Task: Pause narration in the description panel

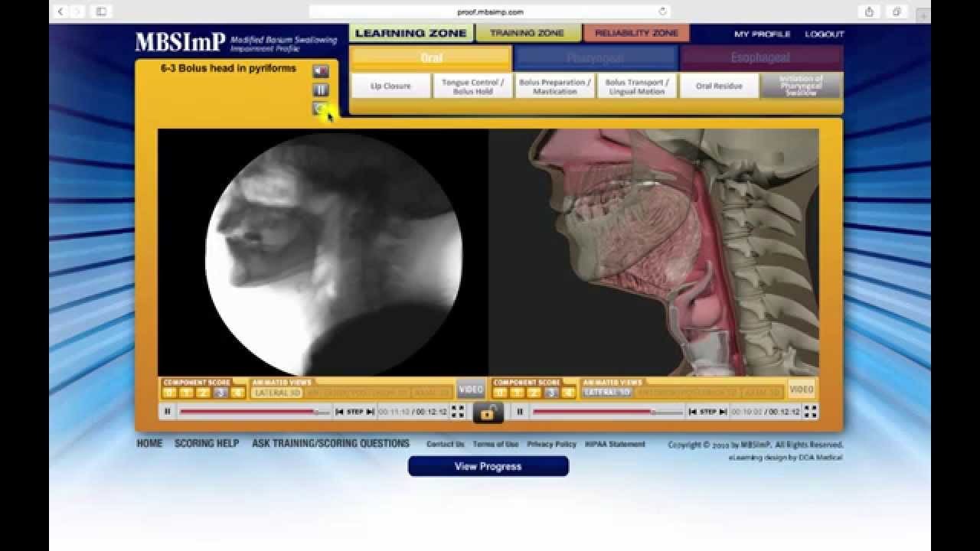Action: tap(321, 90)
